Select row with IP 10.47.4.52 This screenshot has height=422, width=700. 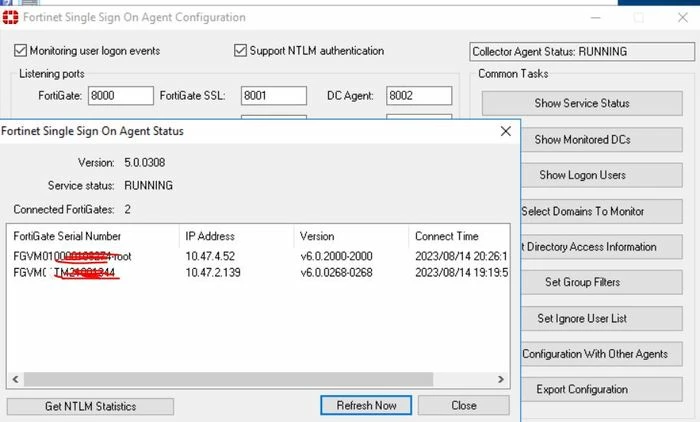point(258,256)
